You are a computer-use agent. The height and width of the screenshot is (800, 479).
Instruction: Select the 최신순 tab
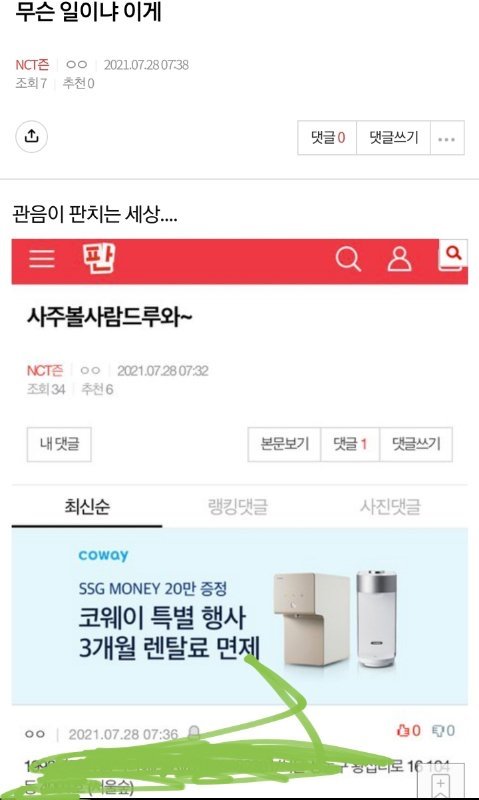87,507
